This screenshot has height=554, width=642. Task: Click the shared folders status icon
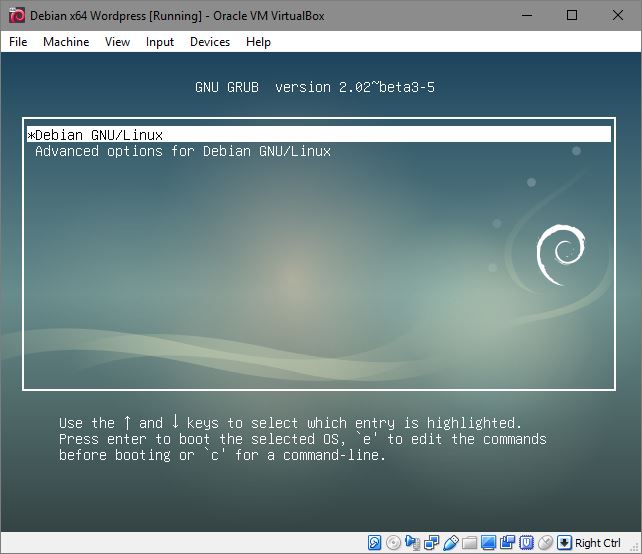469,543
